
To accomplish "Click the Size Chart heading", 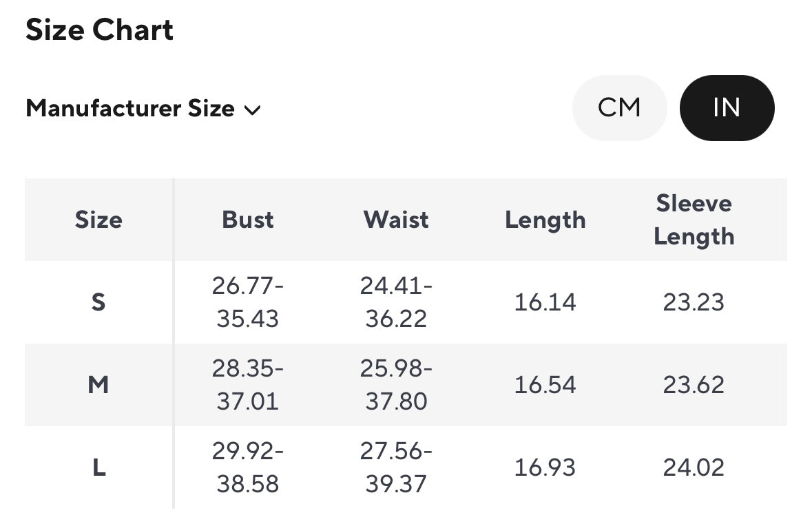I will pos(99,30).
